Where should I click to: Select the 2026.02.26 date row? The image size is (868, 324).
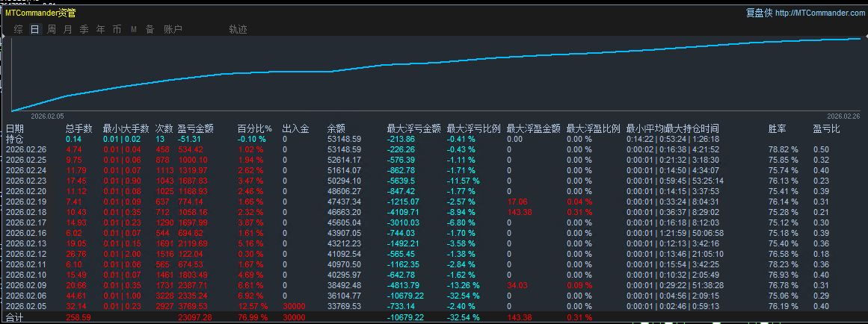(26, 149)
